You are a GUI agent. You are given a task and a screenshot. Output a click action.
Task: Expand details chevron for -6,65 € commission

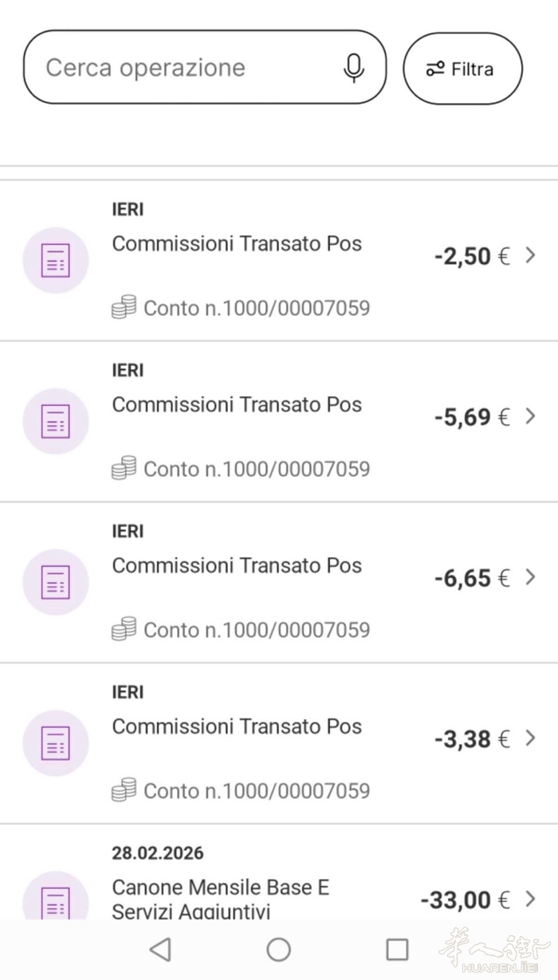click(x=531, y=577)
